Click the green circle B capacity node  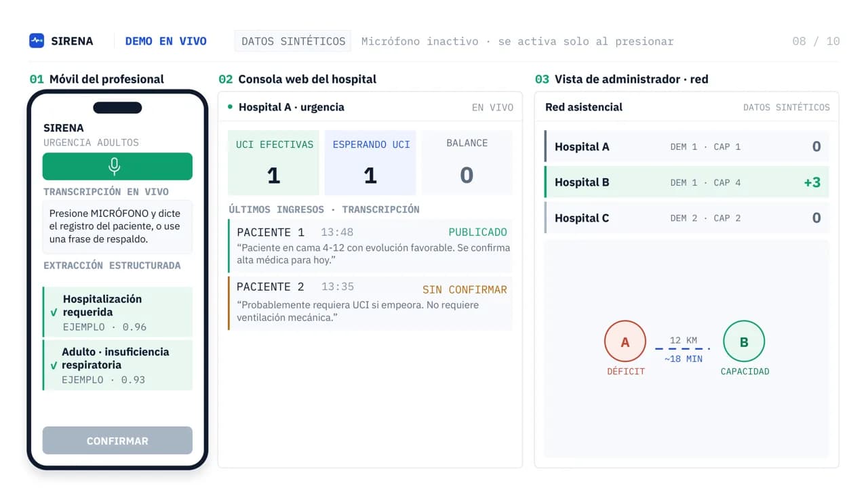(744, 342)
